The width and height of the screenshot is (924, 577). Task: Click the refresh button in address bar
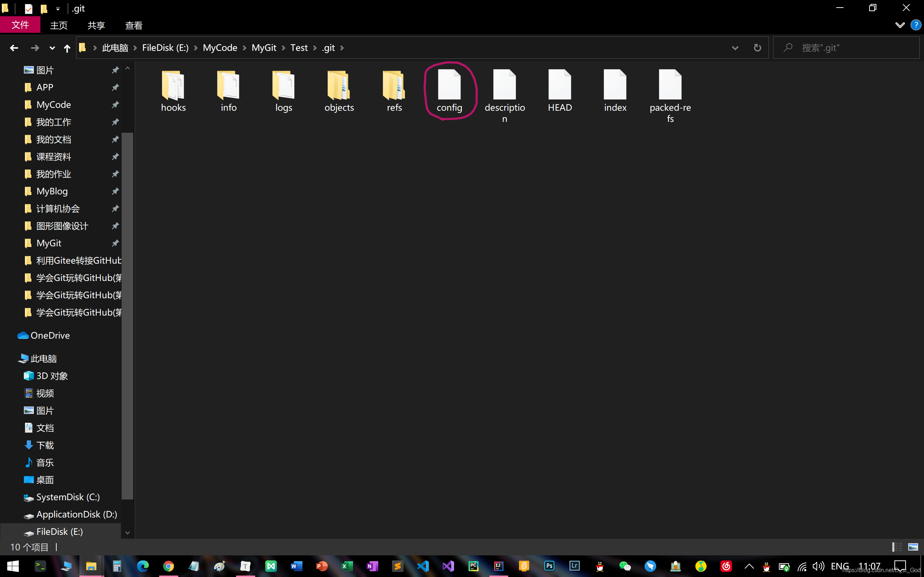[757, 48]
